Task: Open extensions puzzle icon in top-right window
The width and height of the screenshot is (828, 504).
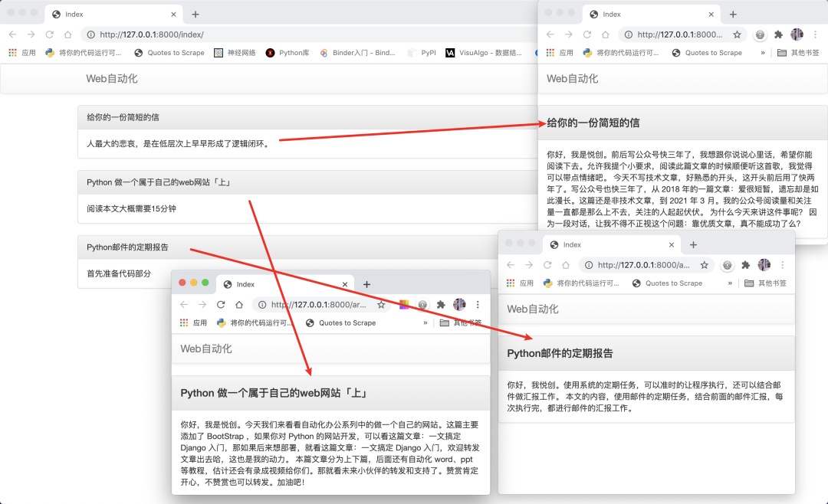Action: pos(778,34)
